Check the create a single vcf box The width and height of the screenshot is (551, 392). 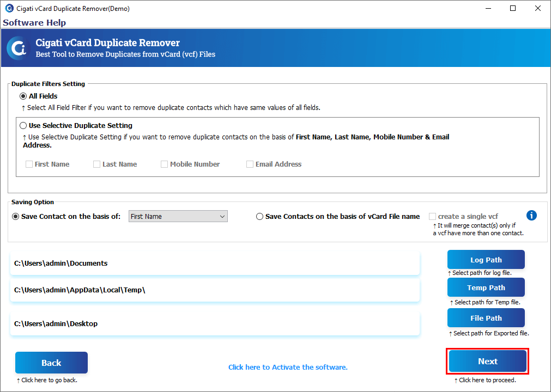point(433,217)
